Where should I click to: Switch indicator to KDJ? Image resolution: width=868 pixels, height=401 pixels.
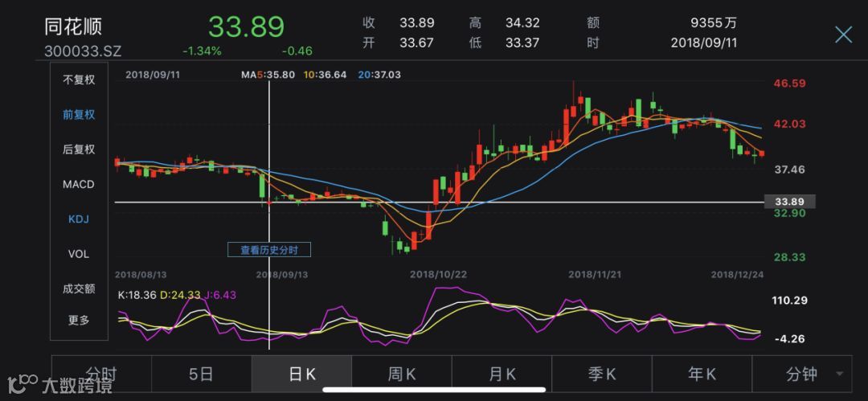pos(79,219)
